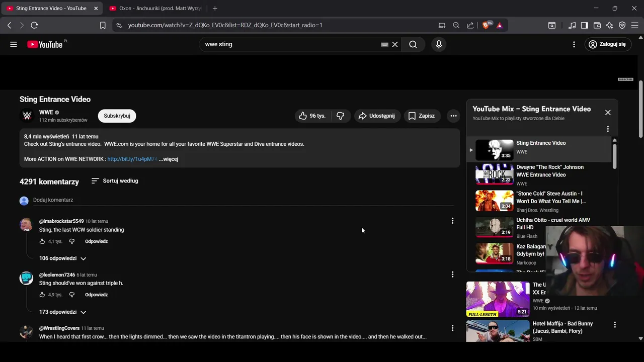
Task: Toggle browser sidebar panel
Action: coord(585,25)
